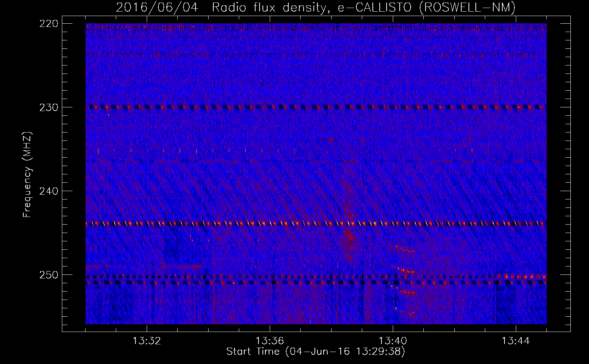Click the plot title 'Radio flux density, e-CALLISTO (ROSWELL-NM)'
Image resolution: width=589 pixels, height=364 pixels.
click(364, 7)
